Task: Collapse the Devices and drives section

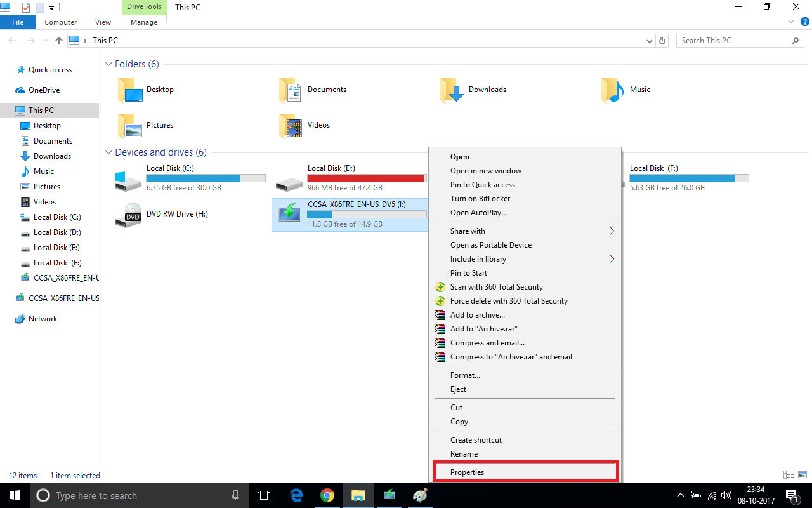Action: [x=108, y=152]
